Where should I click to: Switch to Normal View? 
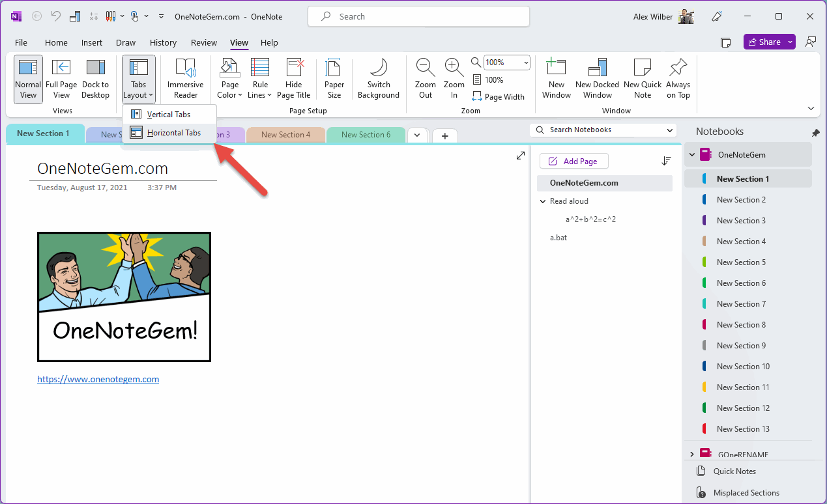point(28,79)
